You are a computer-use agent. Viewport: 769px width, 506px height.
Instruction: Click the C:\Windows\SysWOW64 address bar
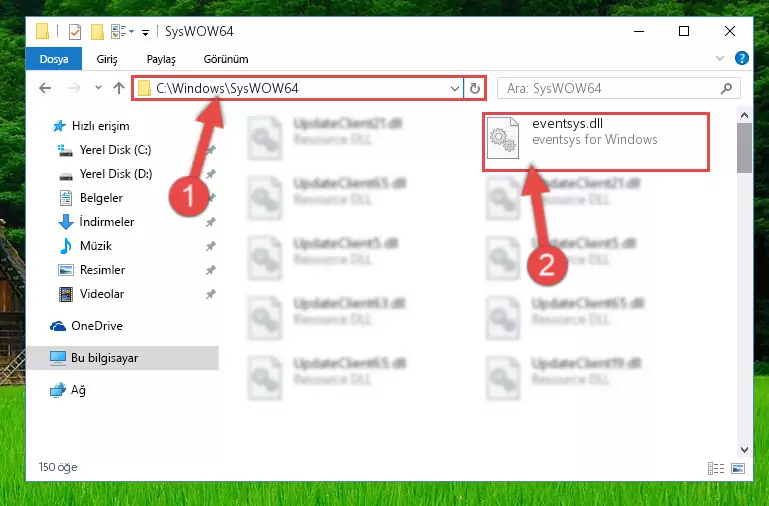click(x=298, y=88)
